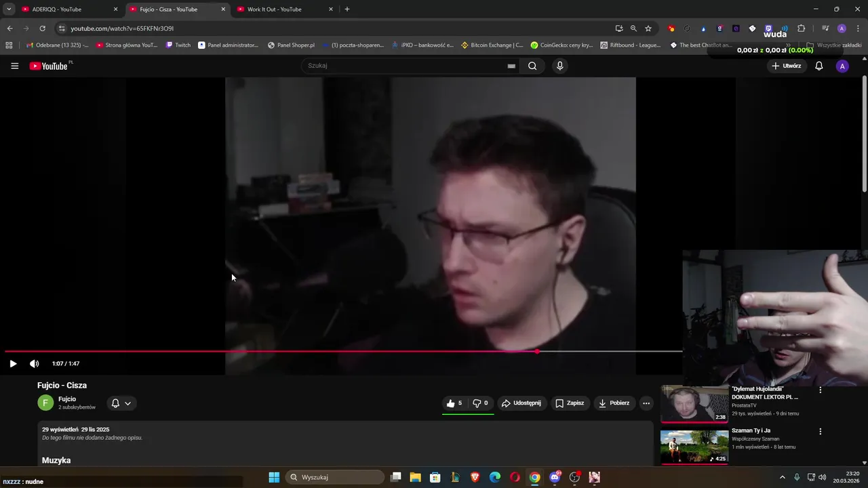Open the YouTube account avatar menu
The width and height of the screenshot is (868, 488).
click(x=842, y=66)
